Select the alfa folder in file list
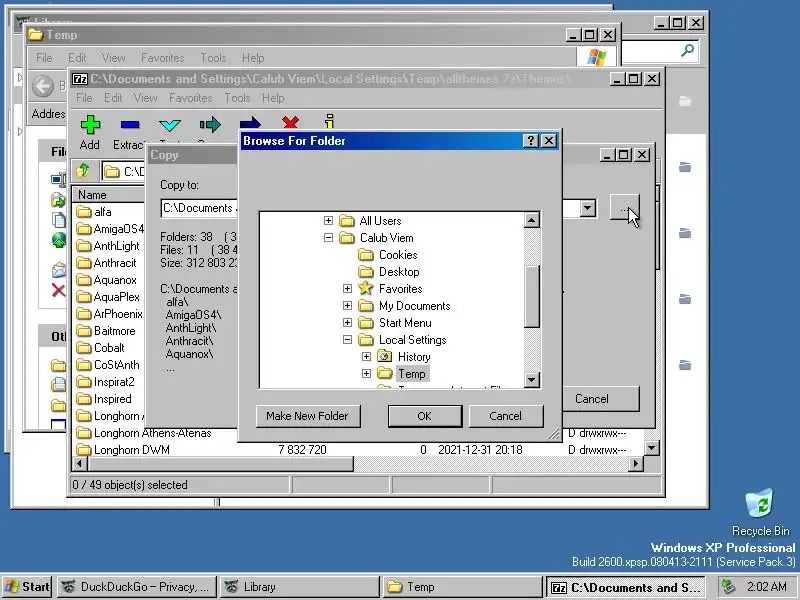The height and width of the screenshot is (600, 800). pos(94,212)
